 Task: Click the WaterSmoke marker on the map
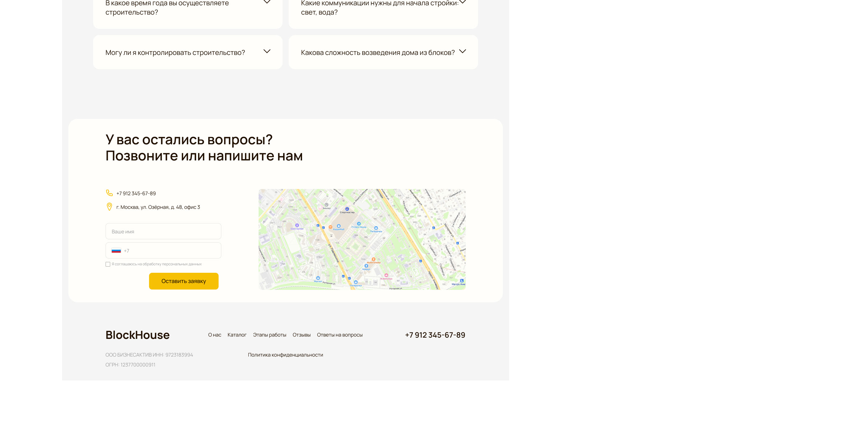(373, 259)
